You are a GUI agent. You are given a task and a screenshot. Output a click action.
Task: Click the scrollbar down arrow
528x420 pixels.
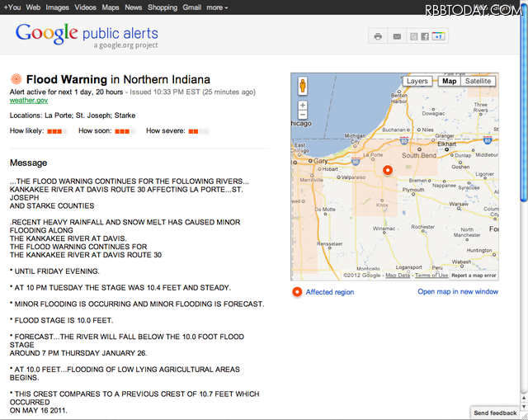pos(524,407)
